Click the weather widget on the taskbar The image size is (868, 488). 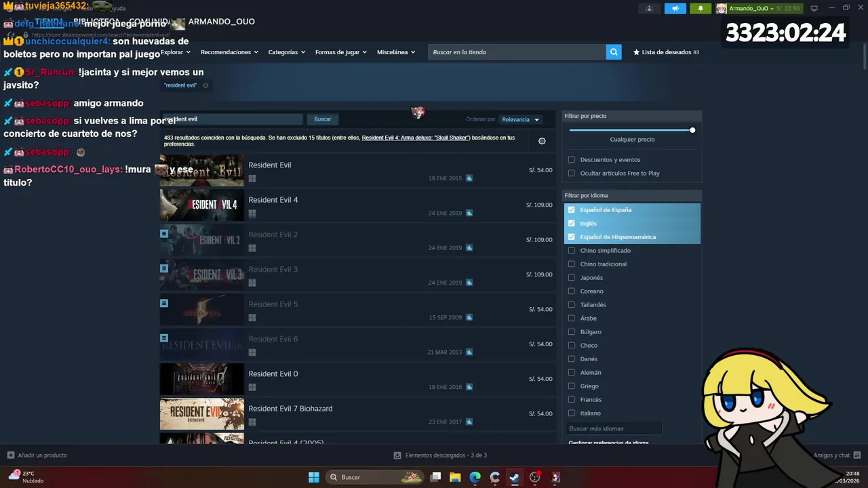[26, 477]
